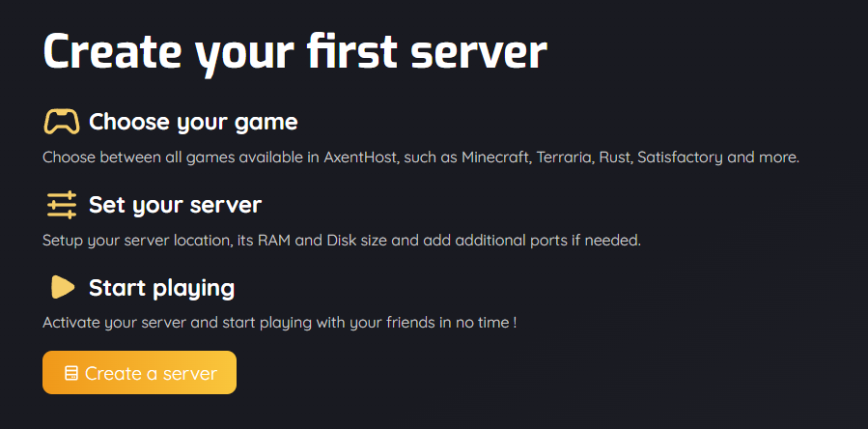Click the words and more after Satisfactory

pyautogui.click(x=764, y=157)
